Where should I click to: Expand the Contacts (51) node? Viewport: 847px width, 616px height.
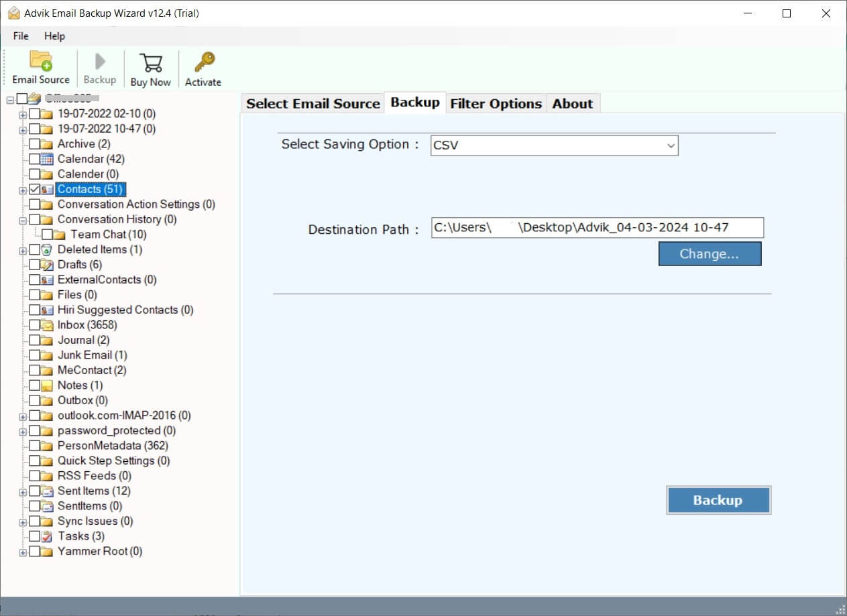23,190
